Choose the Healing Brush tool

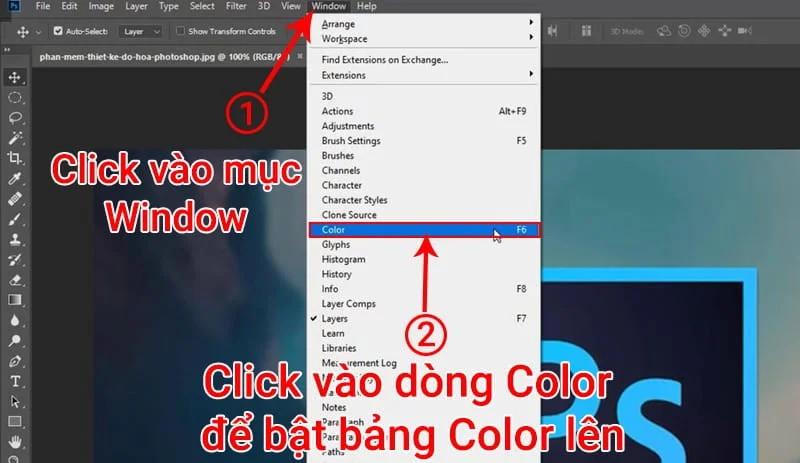click(15, 199)
